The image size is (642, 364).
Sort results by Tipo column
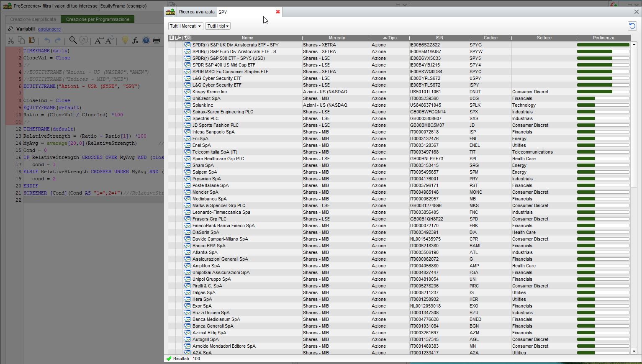pyautogui.click(x=390, y=38)
